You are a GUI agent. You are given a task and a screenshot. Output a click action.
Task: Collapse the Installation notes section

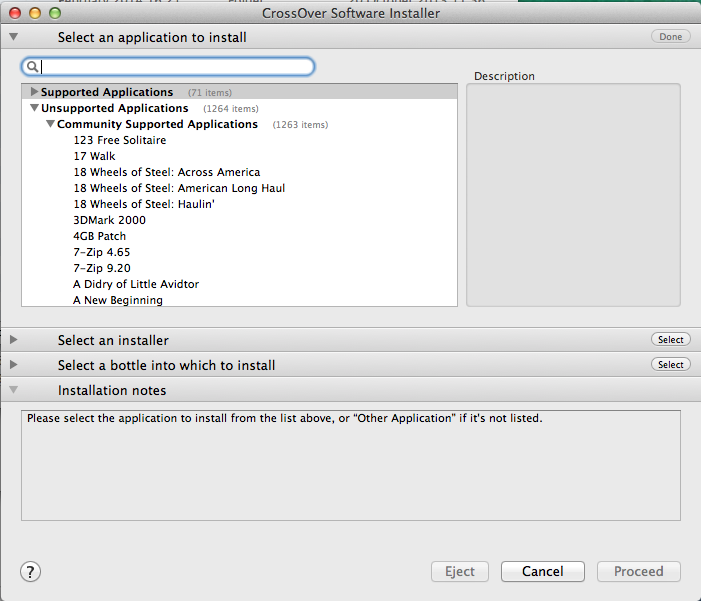(13, 390)
